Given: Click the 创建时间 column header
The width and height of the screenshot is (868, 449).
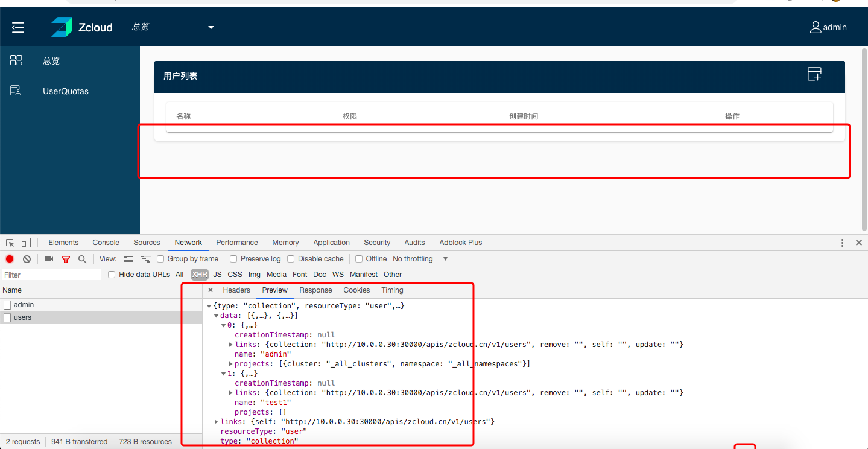Looking at the screenshot, I should pos(524,116).
